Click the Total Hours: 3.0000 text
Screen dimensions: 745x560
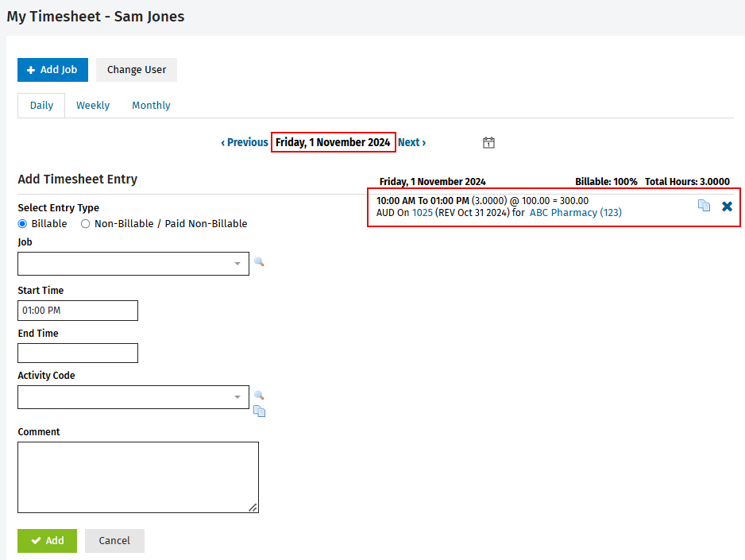687,181
